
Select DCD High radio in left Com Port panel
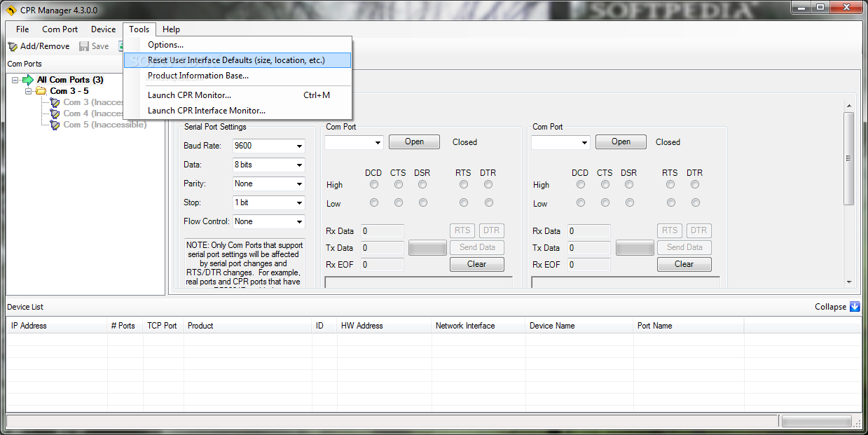374,185
